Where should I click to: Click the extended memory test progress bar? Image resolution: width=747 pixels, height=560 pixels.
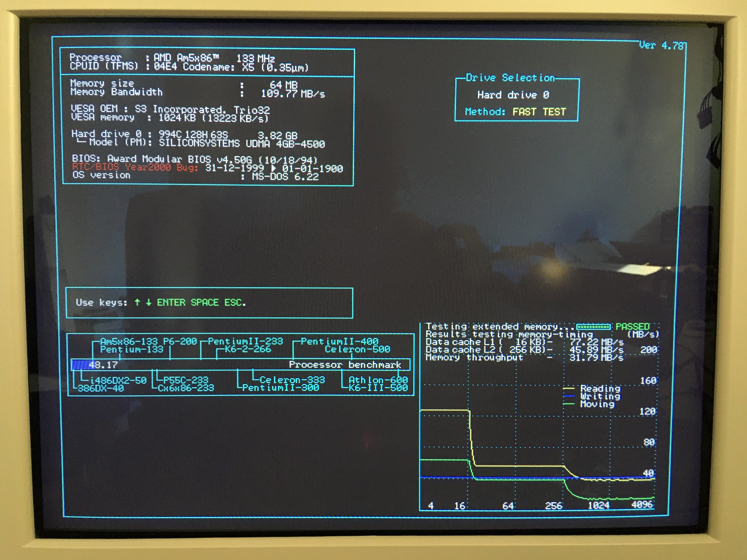[x=593, y=327]
